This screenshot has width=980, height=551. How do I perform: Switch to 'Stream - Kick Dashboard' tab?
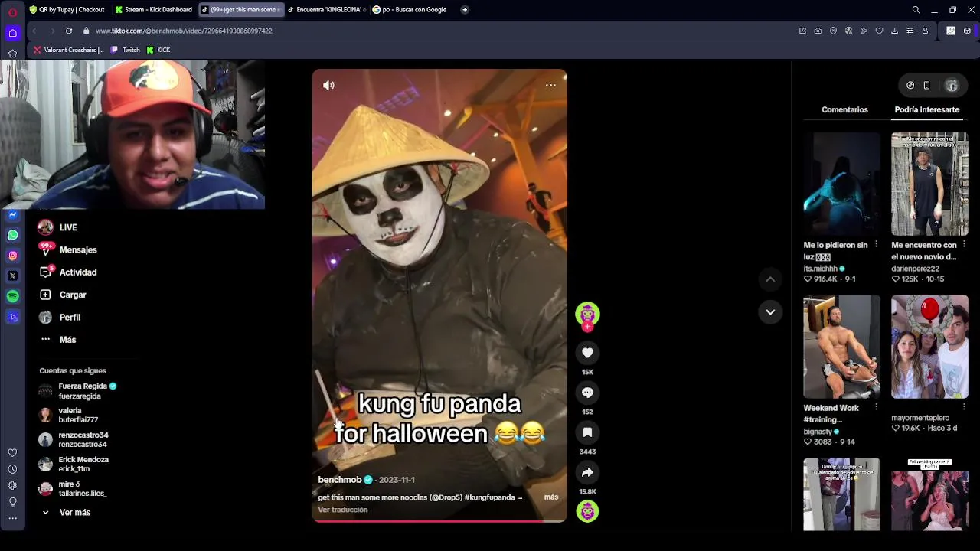(x=153, y=10)
